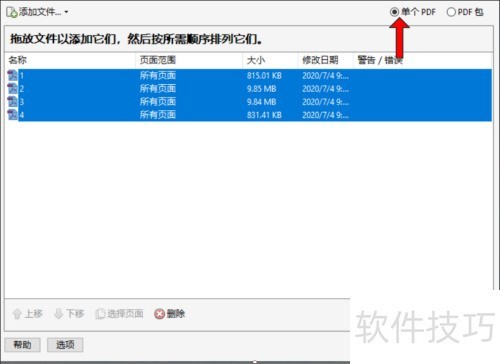Click the 下移 move down button

click(69, 314)
